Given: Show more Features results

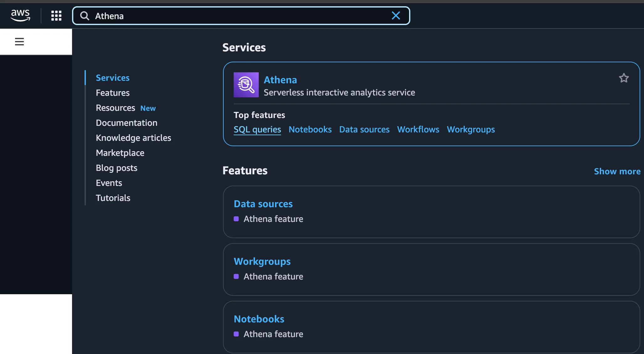Looking at the screenshot, I should [x=617, y=171].
